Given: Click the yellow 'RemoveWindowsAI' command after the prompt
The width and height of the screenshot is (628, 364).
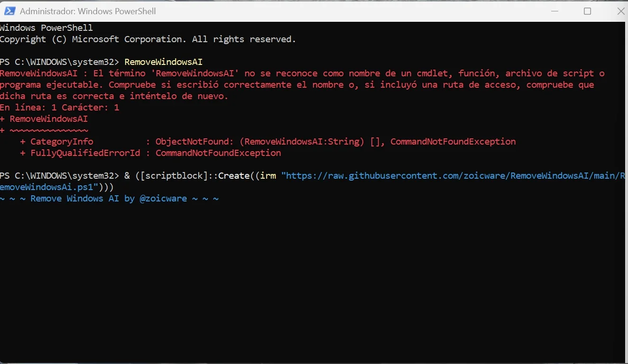Looking at the screenshot, I should tap(164, 62).
